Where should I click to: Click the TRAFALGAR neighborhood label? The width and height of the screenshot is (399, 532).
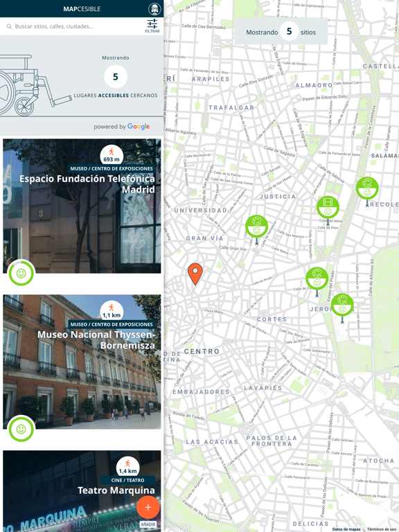[231, 107]
